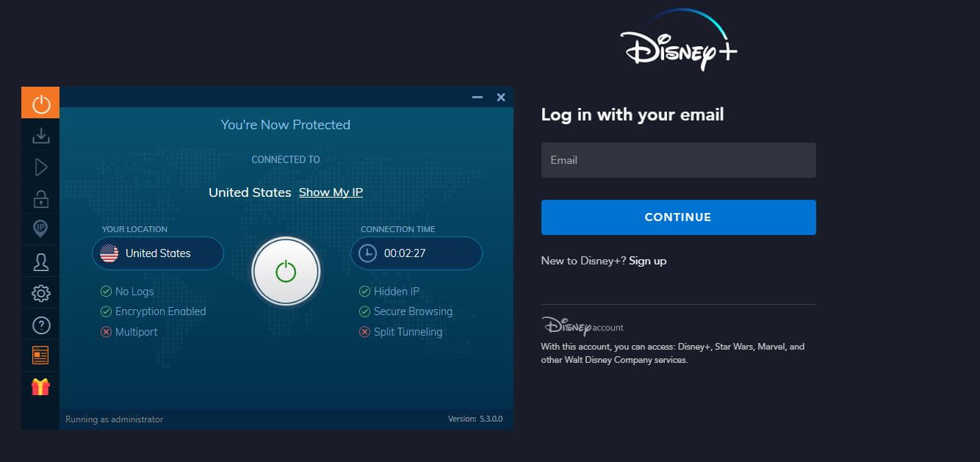
Task: Open the padlock security icon in sidebar
Action: coord(41,198)
